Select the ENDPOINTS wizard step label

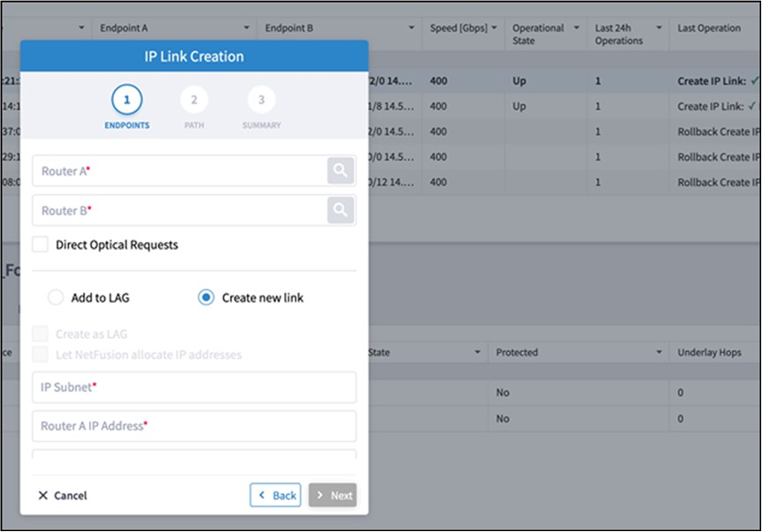(127, 124)
